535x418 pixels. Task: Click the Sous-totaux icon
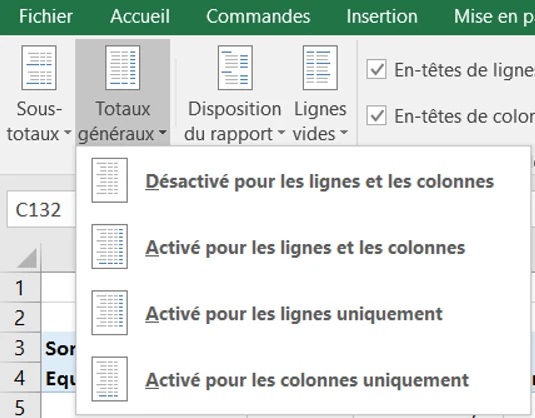click(39, 68)
